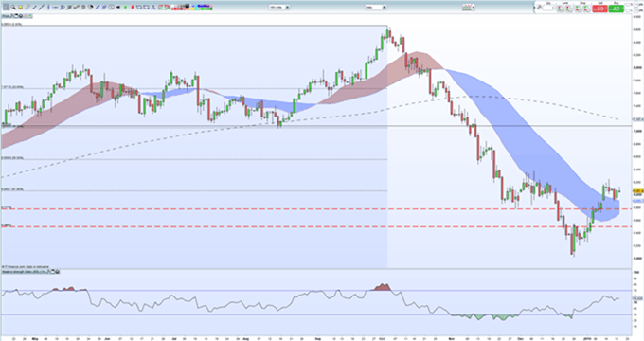Toggle the lower checkbox right of Buy button
Screen dimensions: 644x341
(628, 10)
